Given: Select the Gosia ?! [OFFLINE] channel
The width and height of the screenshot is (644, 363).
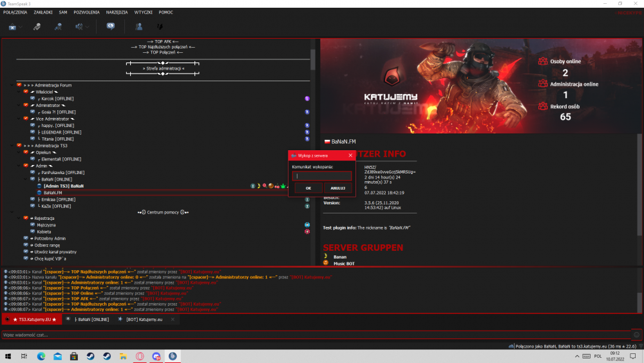Looking at the screenshot, I should pos(58,112).
